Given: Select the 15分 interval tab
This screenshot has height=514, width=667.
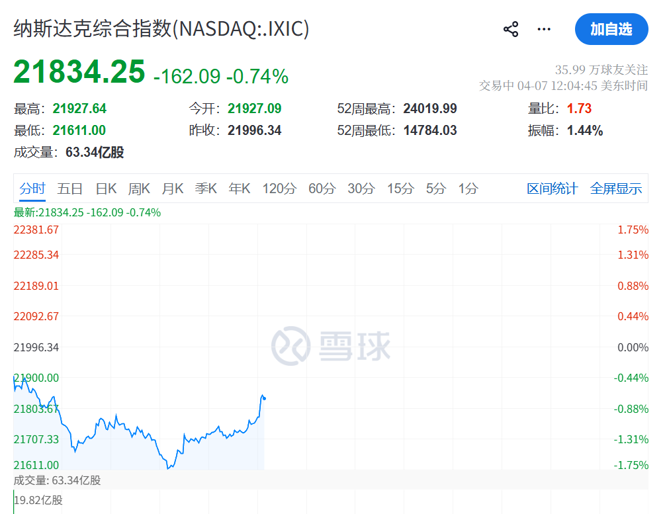Looking at the screenshot, I should 400,188.
